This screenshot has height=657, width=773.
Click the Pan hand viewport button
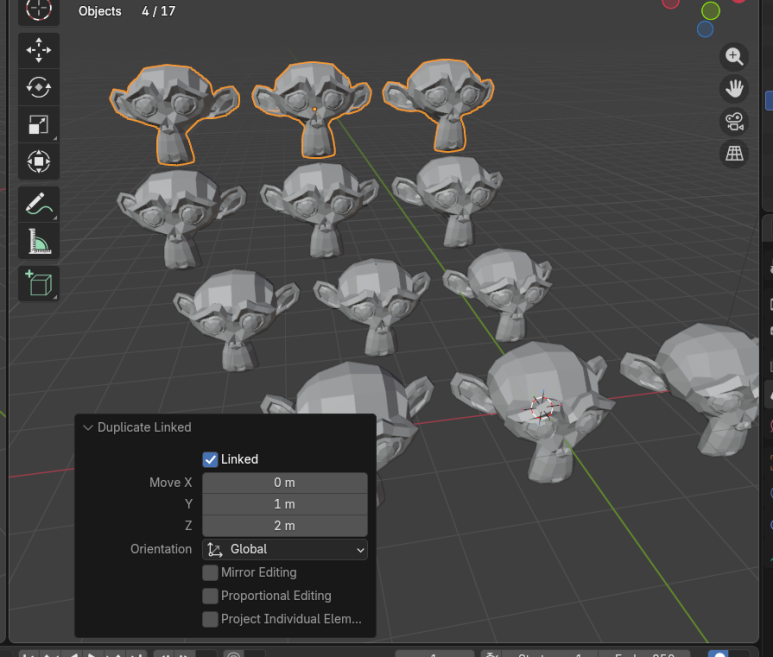tap(734, 89)
